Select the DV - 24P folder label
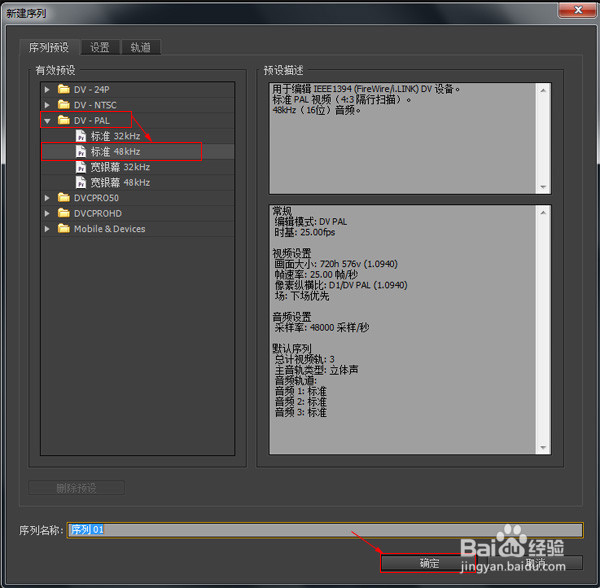The width and height of the screenshot is (600, 588). [91, 90]
